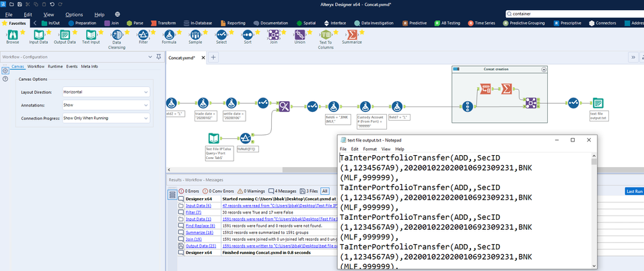
Task: Click the globe language icon in menu bar
Action: [118, 14]
